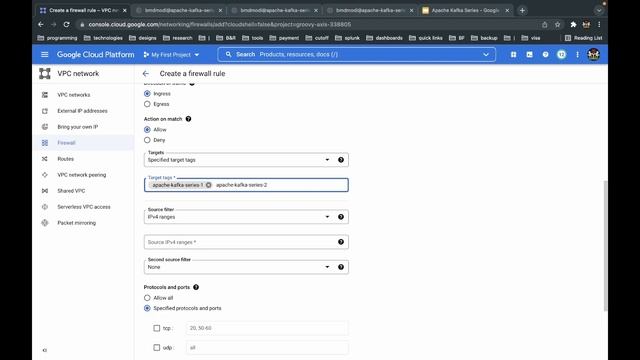Click the VPC network peering icon
Image resolution: width=640 pixels, height=360 pixels.
(44, 175)
